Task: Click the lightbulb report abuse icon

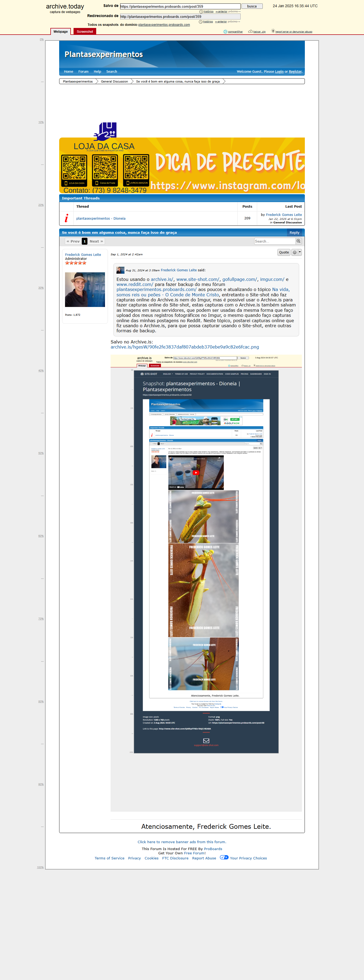Action: click(273, 31)
